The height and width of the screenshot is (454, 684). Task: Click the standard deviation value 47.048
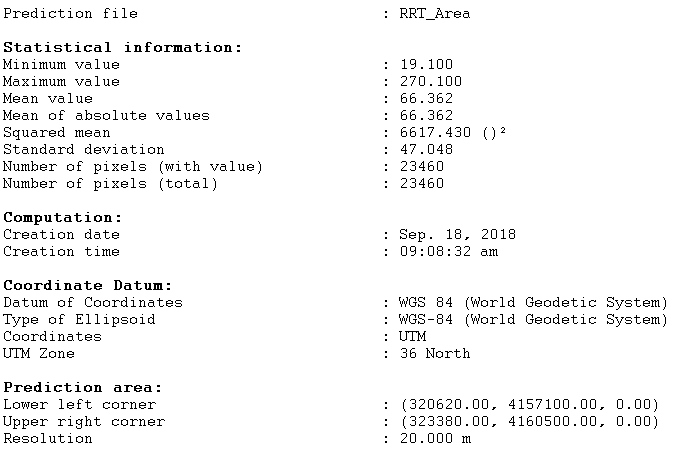pos(426,150)
